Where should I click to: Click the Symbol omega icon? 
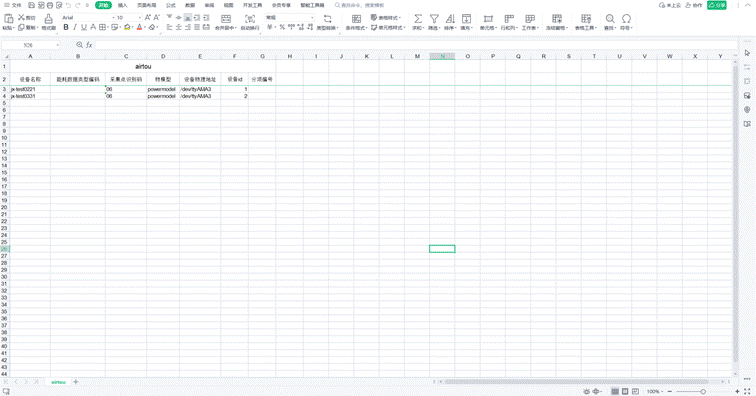tap(626, 19)
